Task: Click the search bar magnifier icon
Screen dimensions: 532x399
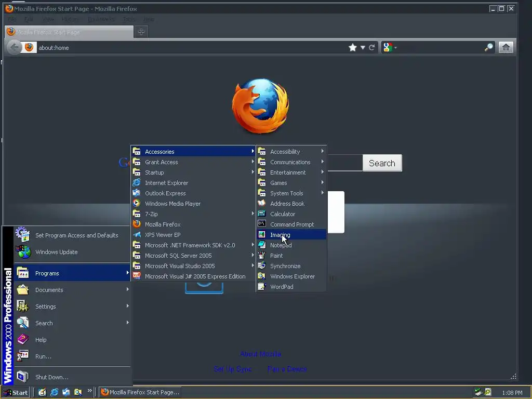Action: [x=488, y=47]
